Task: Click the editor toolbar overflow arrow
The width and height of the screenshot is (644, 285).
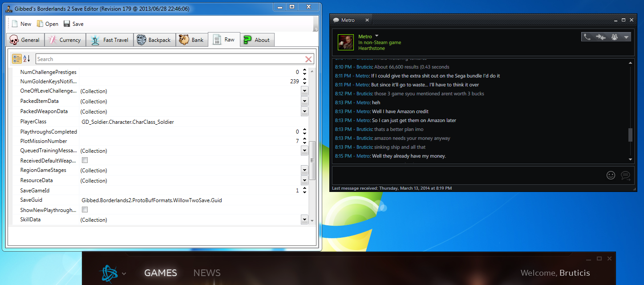Action: coord(316,29)
